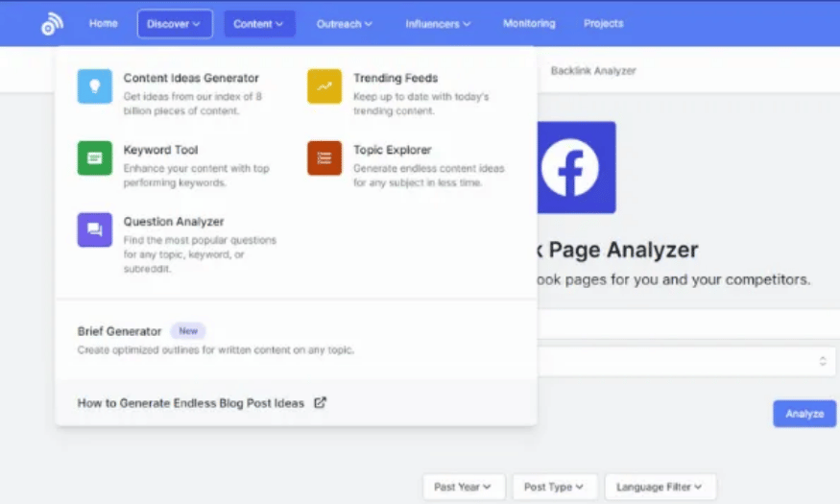Open the Language Filter dropdown

pos(660,487)
